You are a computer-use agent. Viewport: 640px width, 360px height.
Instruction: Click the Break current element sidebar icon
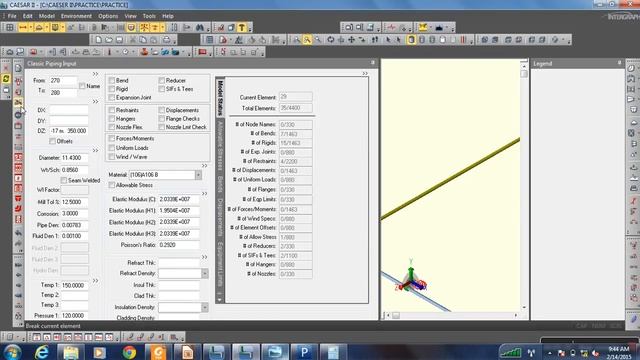(18, 102)
